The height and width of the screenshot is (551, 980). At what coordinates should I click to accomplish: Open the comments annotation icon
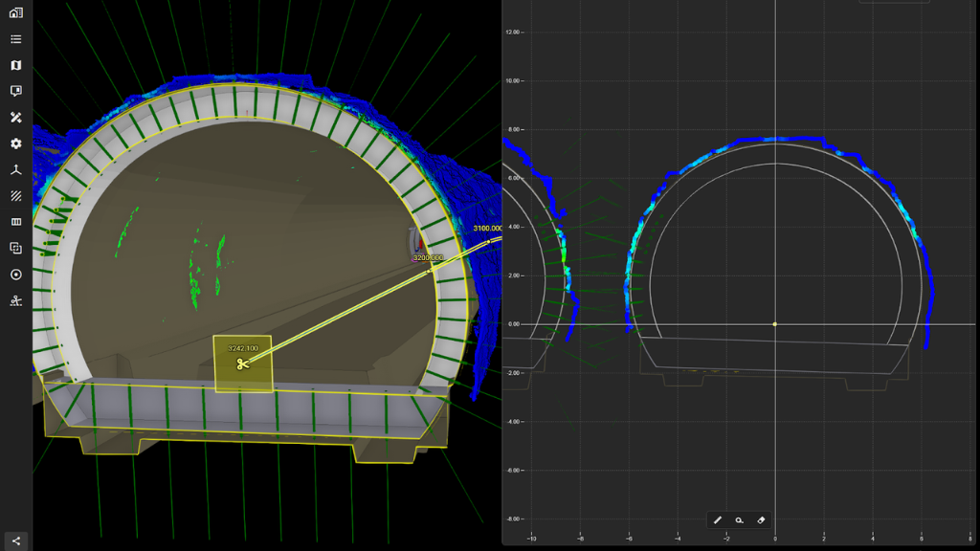click(x=15, y=91)
